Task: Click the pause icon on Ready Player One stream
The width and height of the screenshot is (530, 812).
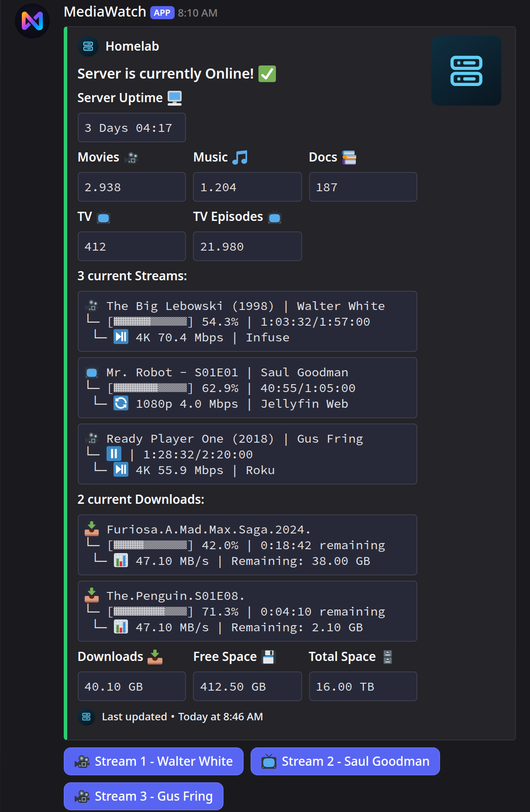Action: pyautogui.click(x=114, y=454)
